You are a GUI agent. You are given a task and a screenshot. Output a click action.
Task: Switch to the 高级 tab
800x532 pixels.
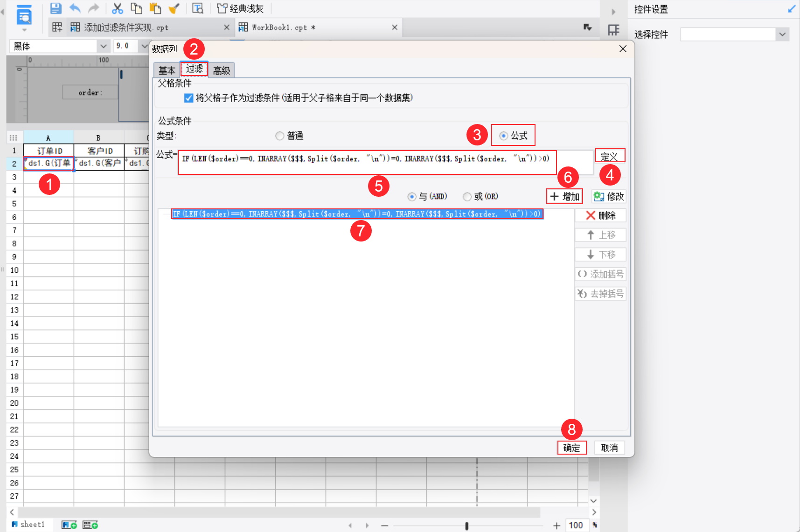pyautogui.click(x=222, y=70)
